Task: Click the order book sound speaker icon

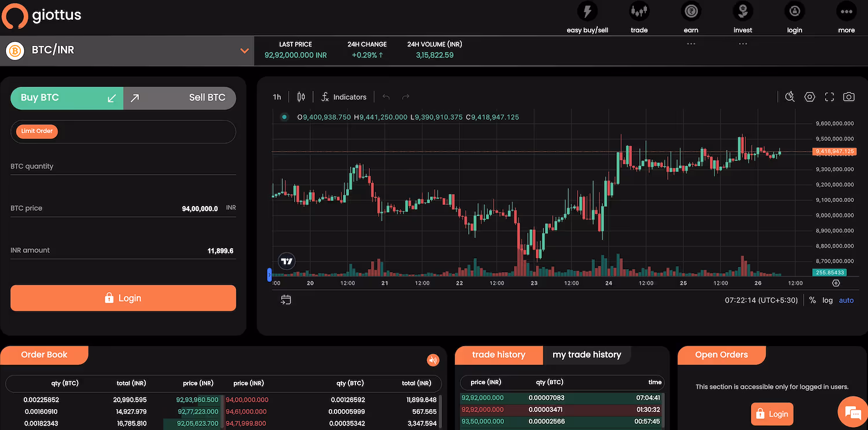Action: point(433,360)
